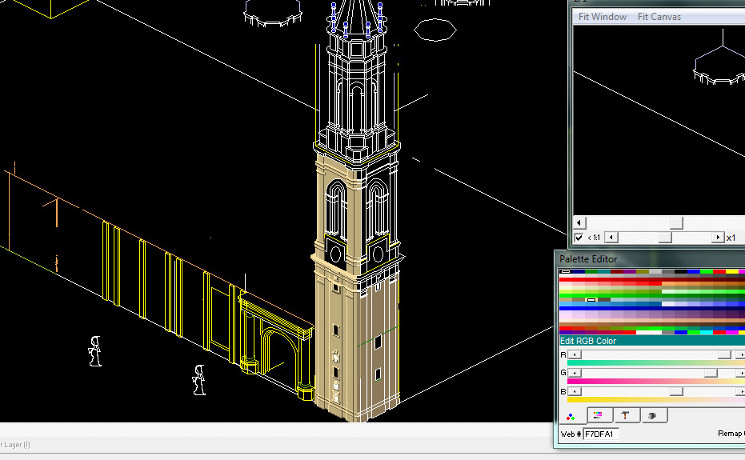Click the G channel slider thumb
The height and width of the screenshot is (460, 745).
710,373
